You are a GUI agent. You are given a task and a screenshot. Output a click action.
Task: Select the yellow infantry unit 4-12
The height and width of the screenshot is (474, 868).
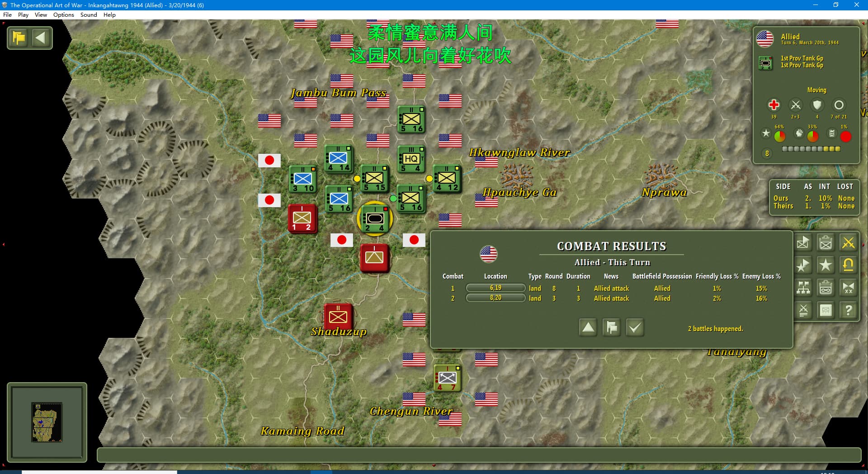click(x=447, y=178)
